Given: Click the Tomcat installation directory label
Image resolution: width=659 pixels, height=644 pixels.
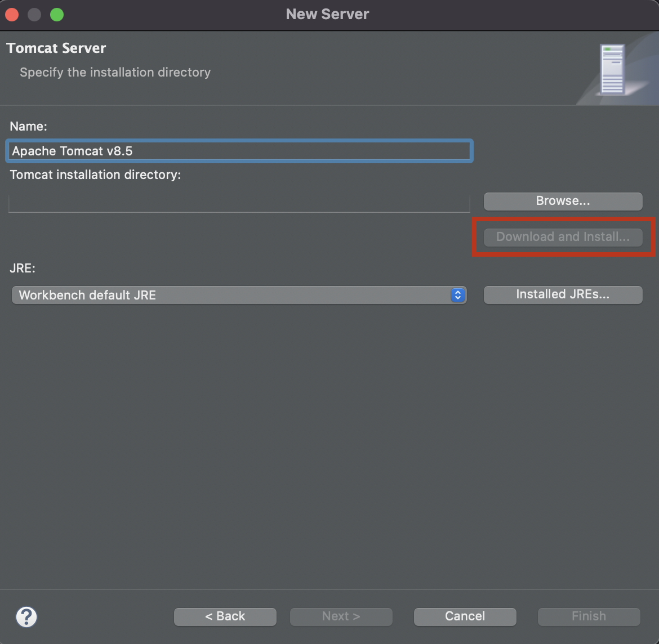Looking at the screenshot, I should click(95, 175).
